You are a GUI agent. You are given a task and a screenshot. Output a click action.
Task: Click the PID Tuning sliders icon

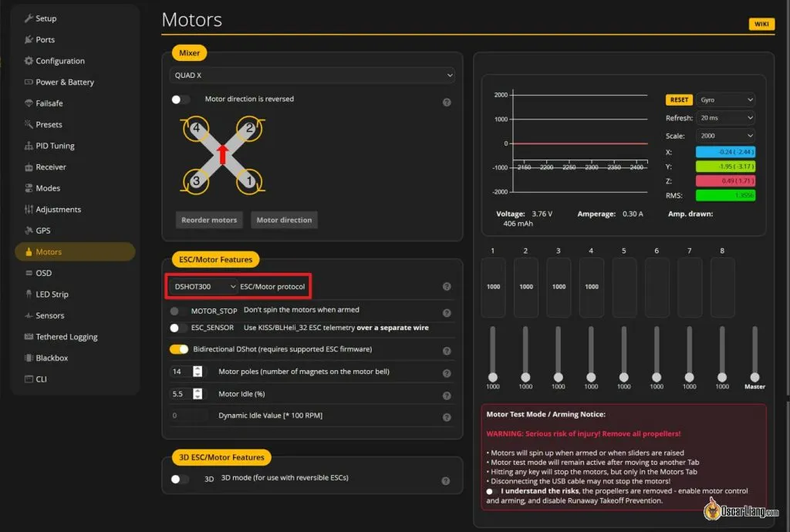click(x=29, y=146)
